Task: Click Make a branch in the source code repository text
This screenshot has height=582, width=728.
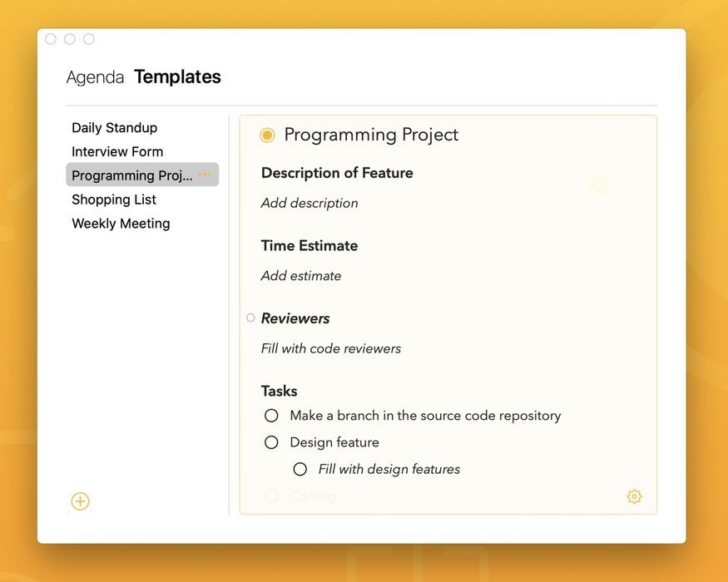Action: click(x=425, y=416)
